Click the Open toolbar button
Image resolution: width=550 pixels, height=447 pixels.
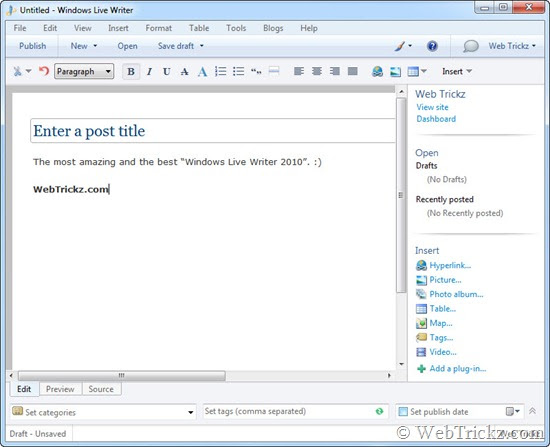[x=127, y=46]
